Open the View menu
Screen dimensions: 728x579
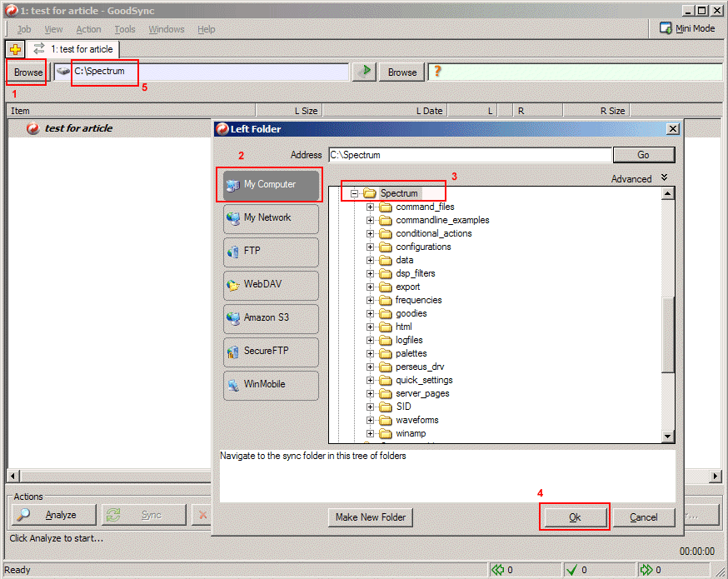pyautogui.click(x=53, y=29)
